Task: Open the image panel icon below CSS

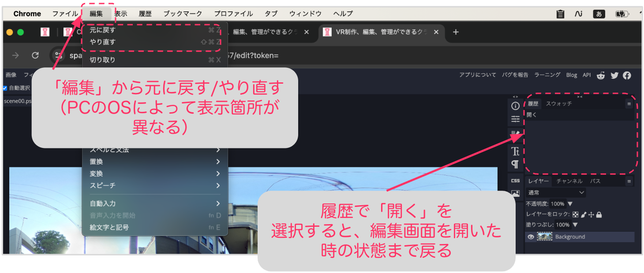Action: tap(515, 193)
